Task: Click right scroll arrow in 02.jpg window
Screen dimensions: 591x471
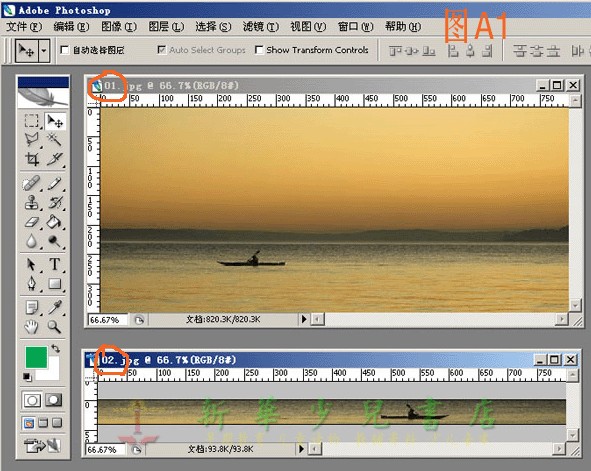Action: pyautogui.click(x=559, y=449)
